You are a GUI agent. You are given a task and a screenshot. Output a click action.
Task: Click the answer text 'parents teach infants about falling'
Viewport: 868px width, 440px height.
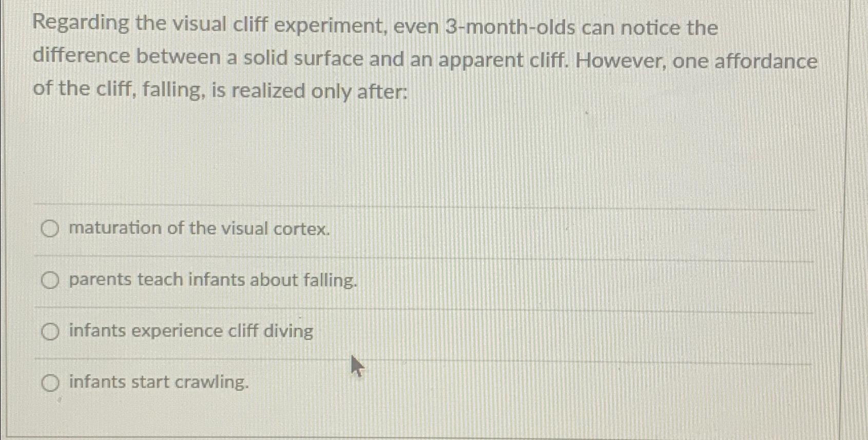(x=213, y=280)
